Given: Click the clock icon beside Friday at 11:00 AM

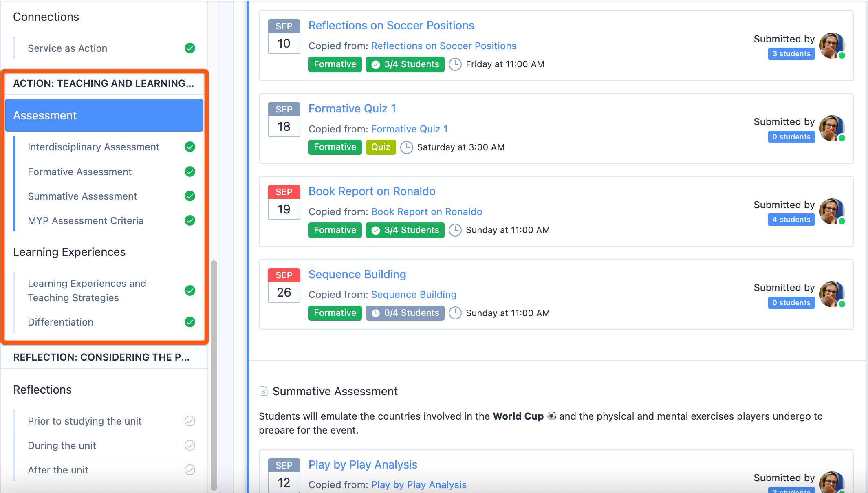Looking at the screenshot, I should [455, 64].
